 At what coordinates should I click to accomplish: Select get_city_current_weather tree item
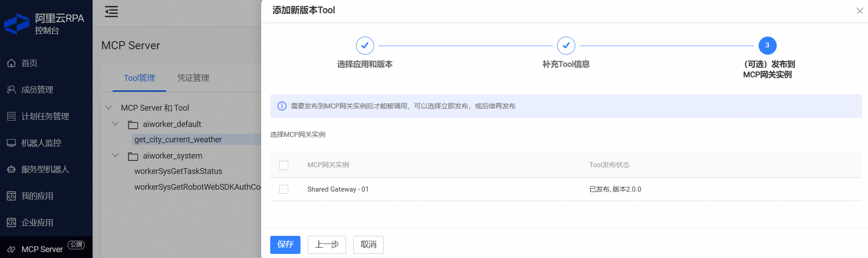[x=178, y=140]
